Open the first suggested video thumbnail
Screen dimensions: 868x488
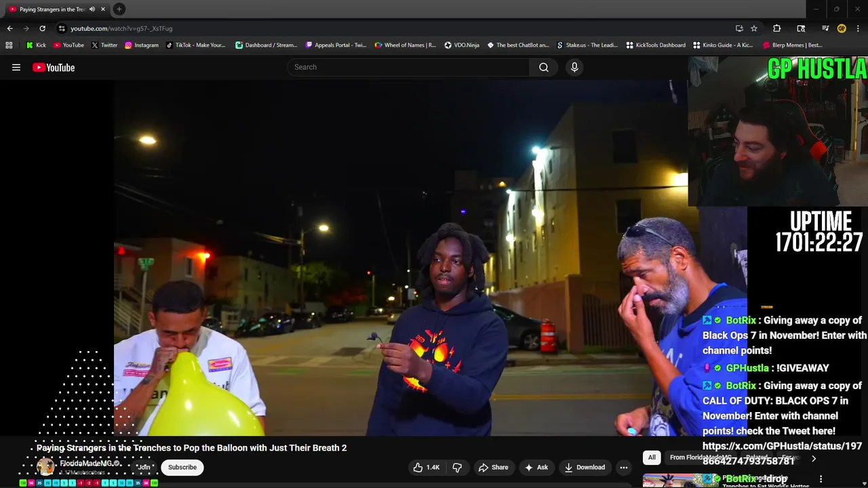point(680,481)
